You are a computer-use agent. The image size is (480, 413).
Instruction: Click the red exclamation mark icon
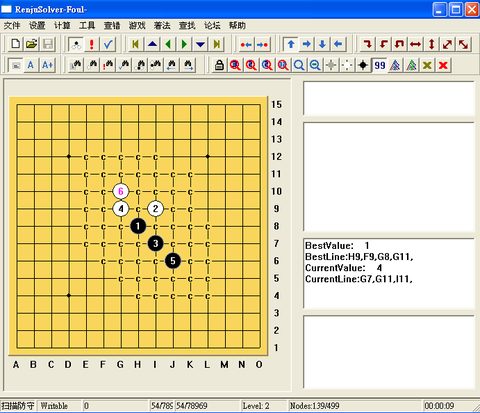pos(92,44)
